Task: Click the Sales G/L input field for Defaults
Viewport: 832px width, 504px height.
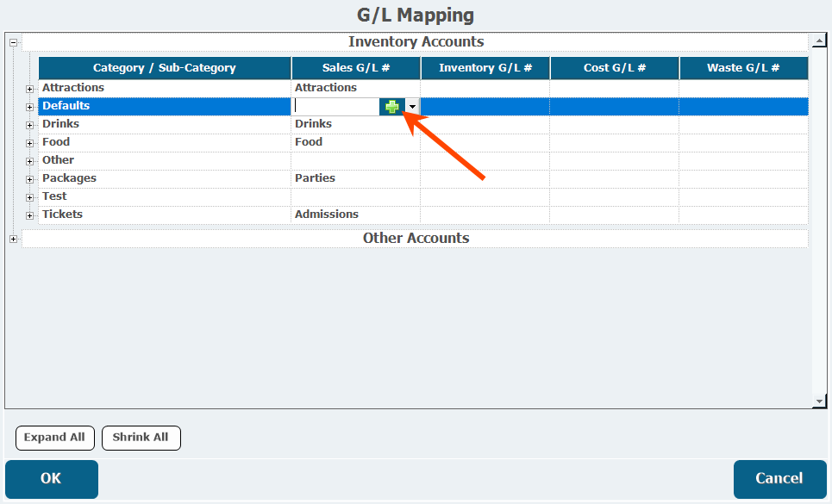Action: tap(336, 107)
